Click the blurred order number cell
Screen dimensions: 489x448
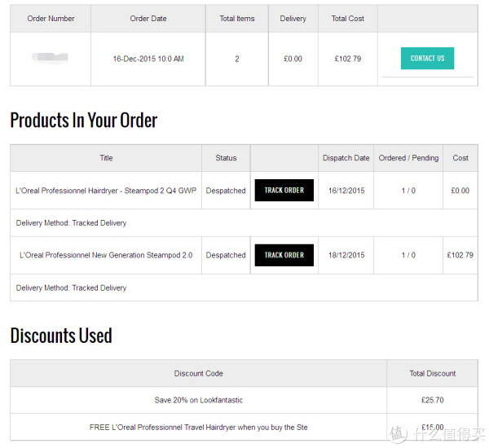point(51,57)
